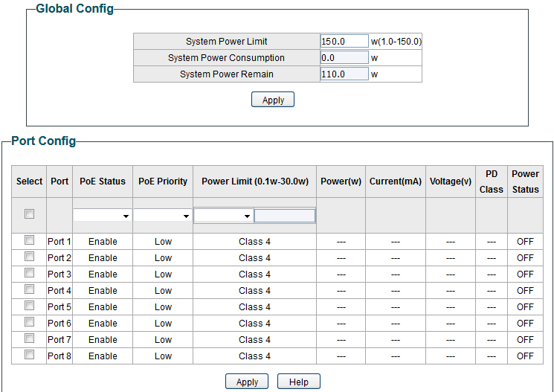Click Enable status in Port 5 row
Image resolution: width=554 pixels, height=392 pixels.
[103, 306]
